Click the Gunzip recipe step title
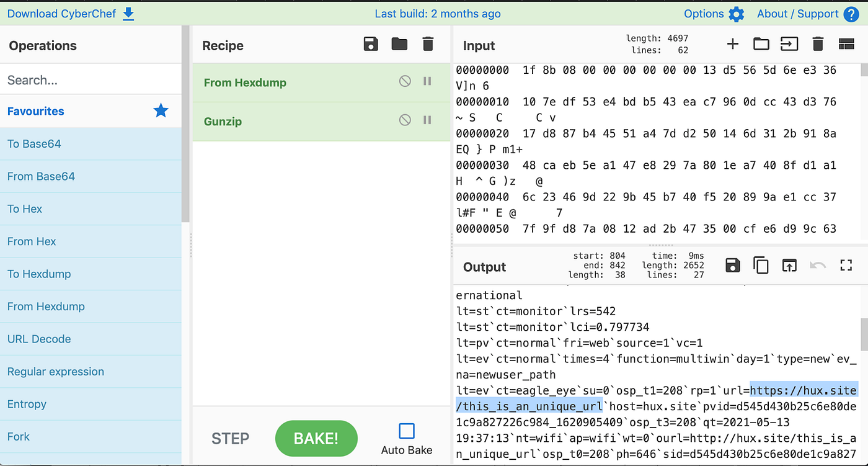This screenshot has height=466, width=868. [223, 122]
